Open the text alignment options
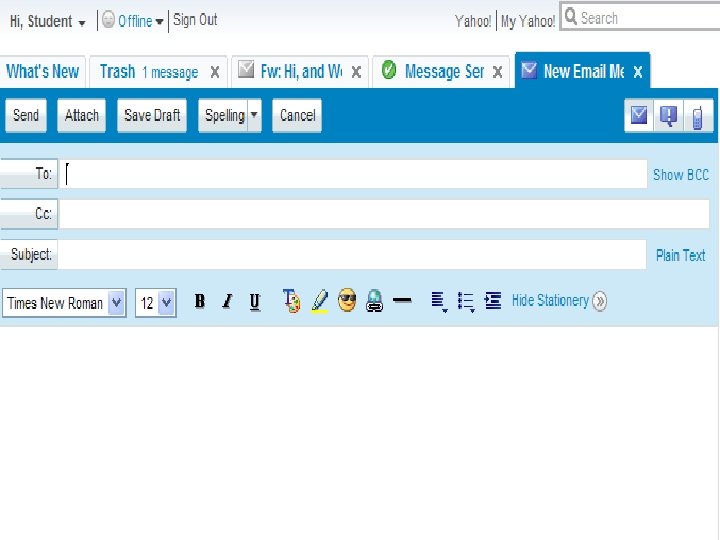 pyautogui.click(x=439, y=302)
